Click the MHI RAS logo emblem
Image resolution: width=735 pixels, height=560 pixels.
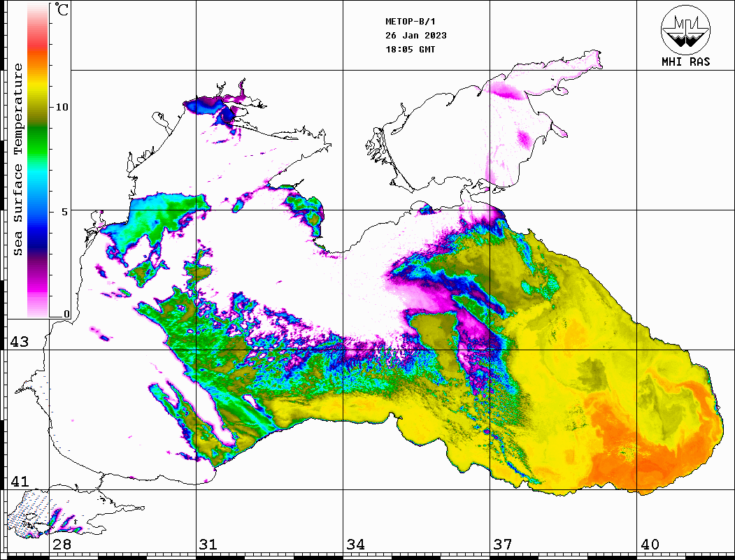pos(685,29)
